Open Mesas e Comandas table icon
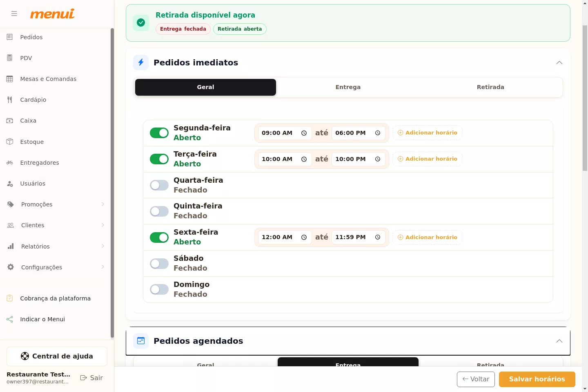Screen dimensions: 588x392 (x=10, y=79)
